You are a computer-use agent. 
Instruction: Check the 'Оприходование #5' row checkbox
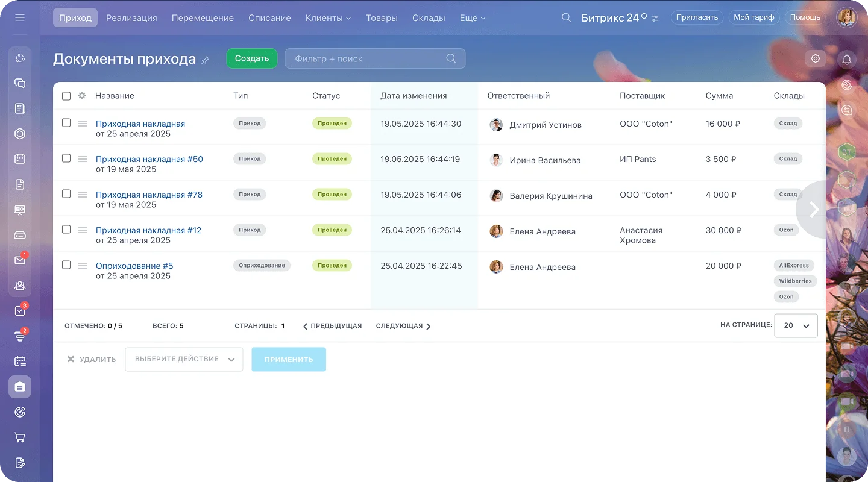(66, 265)
